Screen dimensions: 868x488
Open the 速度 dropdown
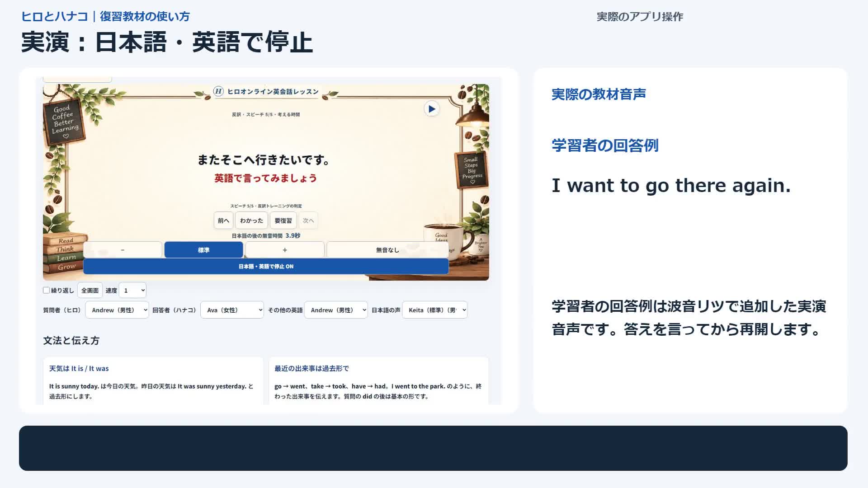pyautogui.click(x=132, y=291)
